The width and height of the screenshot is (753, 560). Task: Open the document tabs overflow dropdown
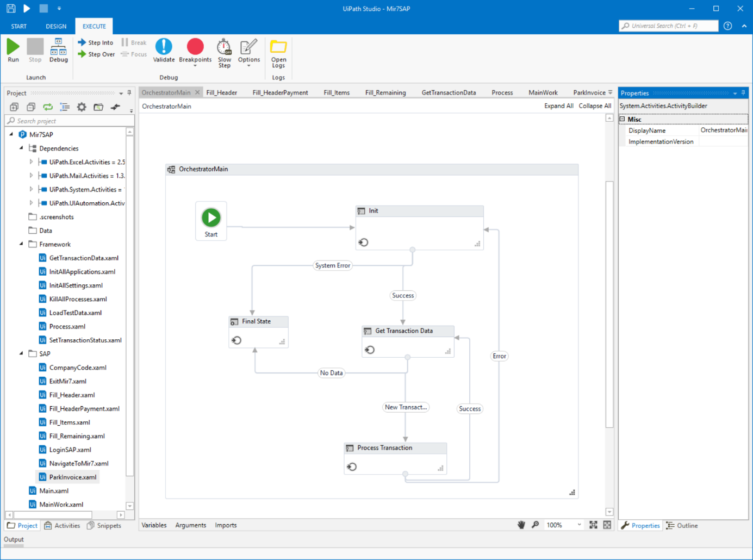(611, 92)
